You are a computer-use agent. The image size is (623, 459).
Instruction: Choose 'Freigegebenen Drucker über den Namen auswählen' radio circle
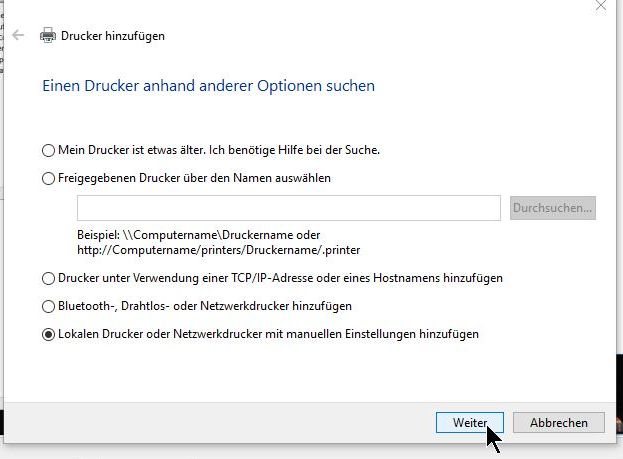(x=48, y=178)
